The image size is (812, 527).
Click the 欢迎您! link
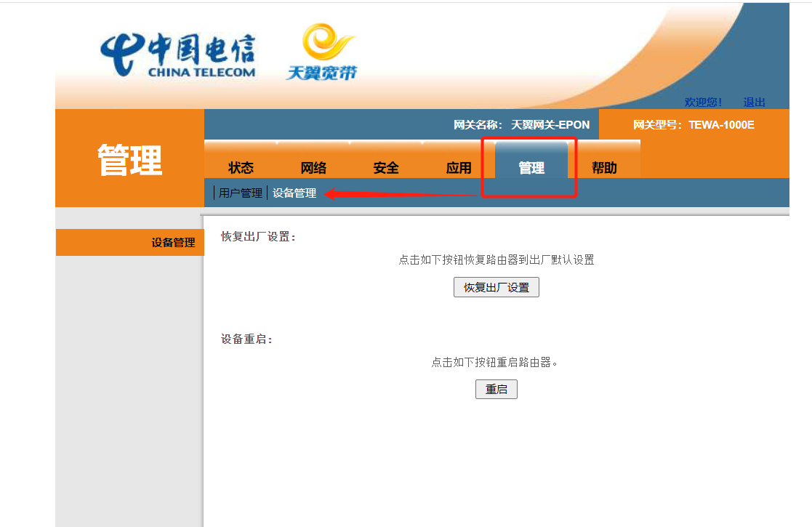coord(703,102)
